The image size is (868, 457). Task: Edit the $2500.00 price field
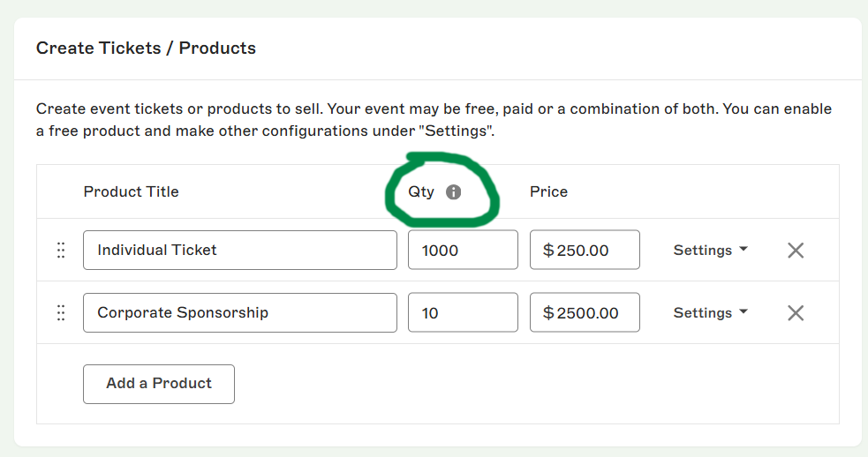[585, 312]
